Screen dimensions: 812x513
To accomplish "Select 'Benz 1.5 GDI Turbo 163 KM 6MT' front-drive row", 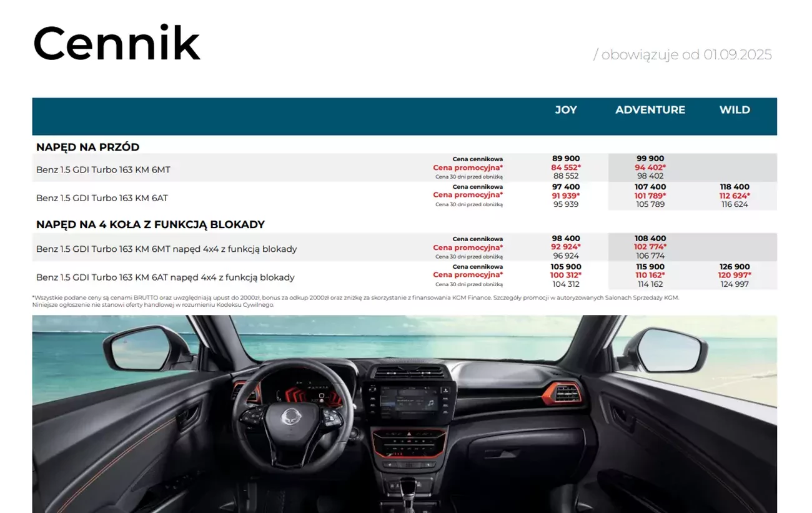I will [x=103, y=169].
